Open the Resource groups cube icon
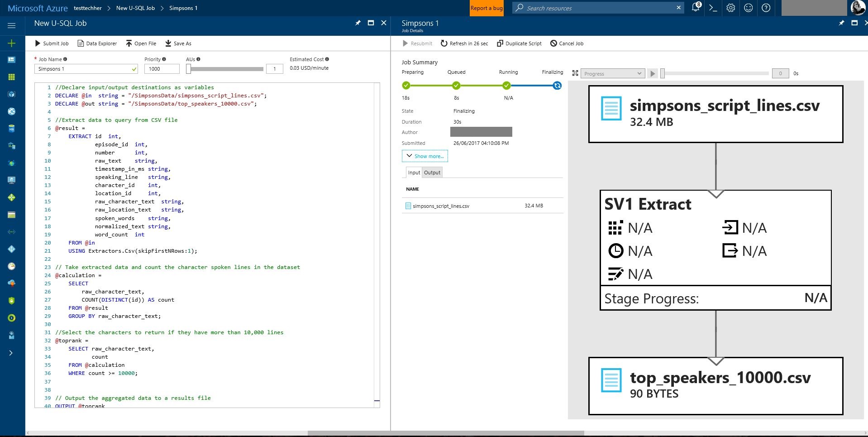This screenshot has width=868, height=437. (x=12, y=94)
